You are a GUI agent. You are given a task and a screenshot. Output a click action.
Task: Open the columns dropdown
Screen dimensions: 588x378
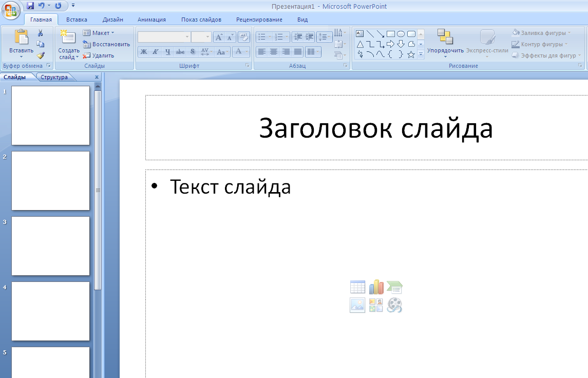(x=313, y=52)
